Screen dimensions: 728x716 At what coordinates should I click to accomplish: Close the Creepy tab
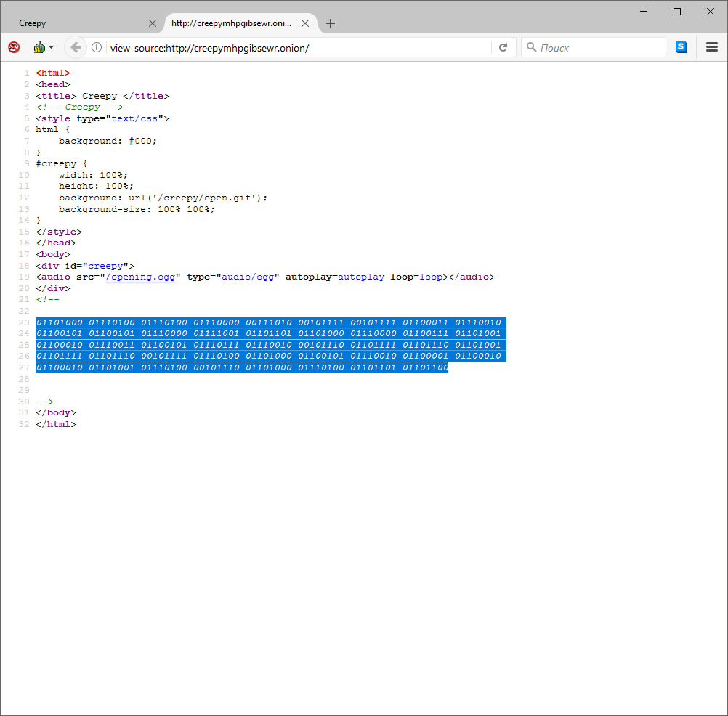(x=152, y=23)
